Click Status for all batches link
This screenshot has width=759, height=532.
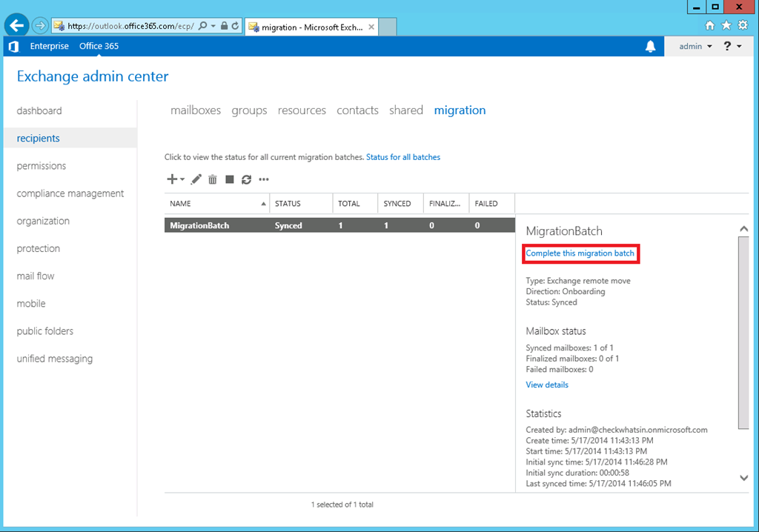pyautogui.click(x=403, y=157)
